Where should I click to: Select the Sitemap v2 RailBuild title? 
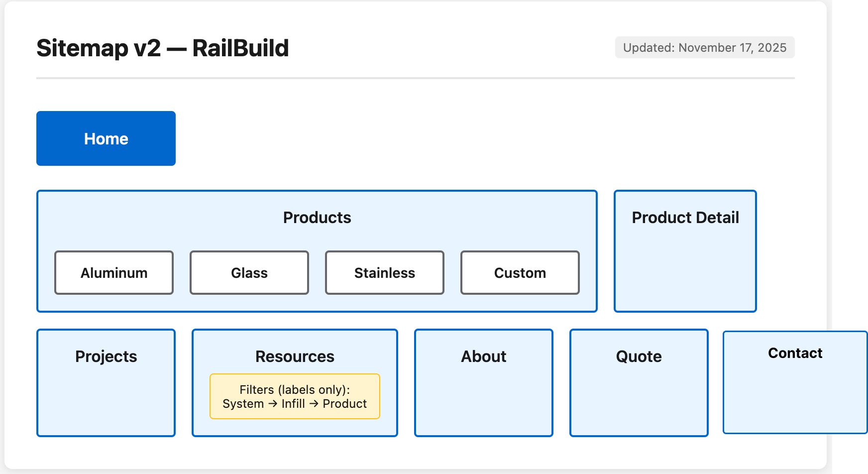162,48
